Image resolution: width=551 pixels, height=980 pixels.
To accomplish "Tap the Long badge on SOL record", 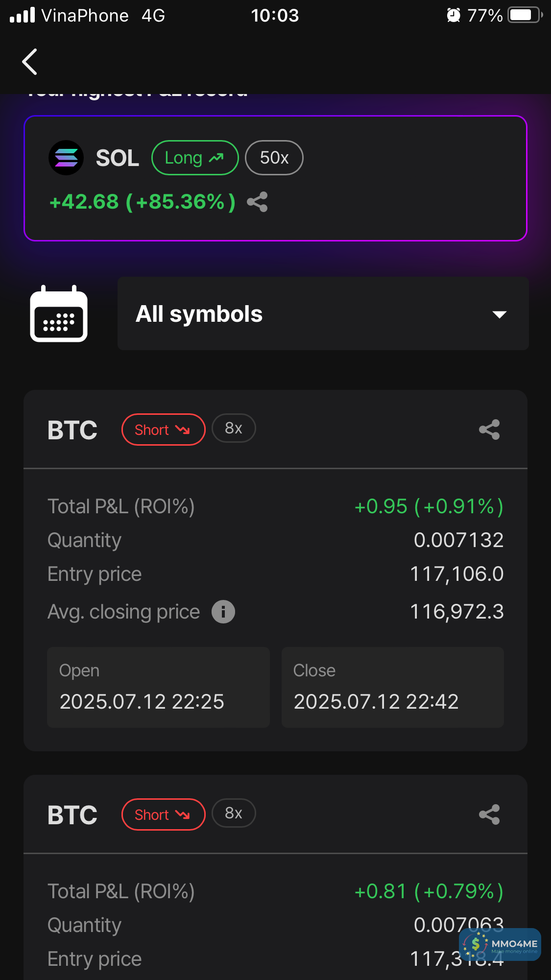I will pos(194,158).
